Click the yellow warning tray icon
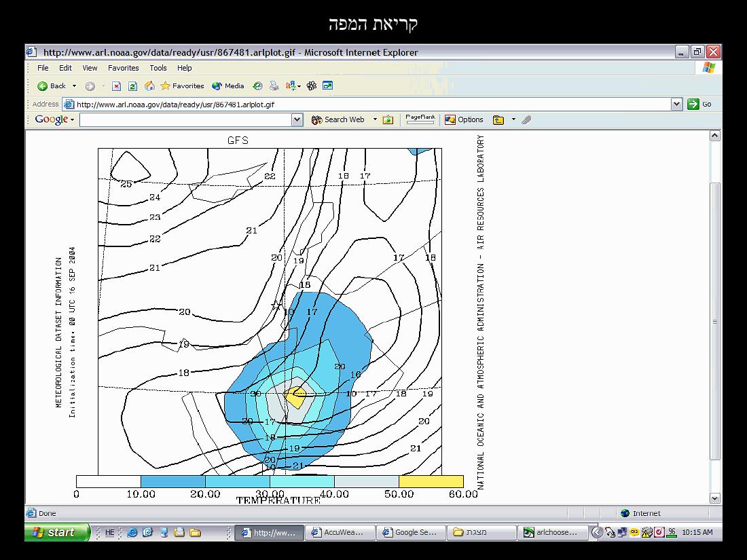747x560 pixels. click(646, 532)
